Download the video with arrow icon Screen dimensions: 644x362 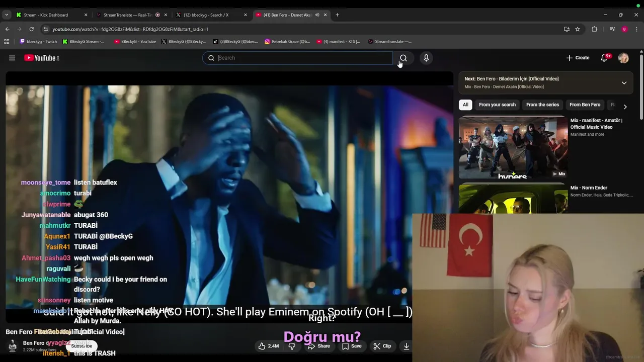(406, 346)
